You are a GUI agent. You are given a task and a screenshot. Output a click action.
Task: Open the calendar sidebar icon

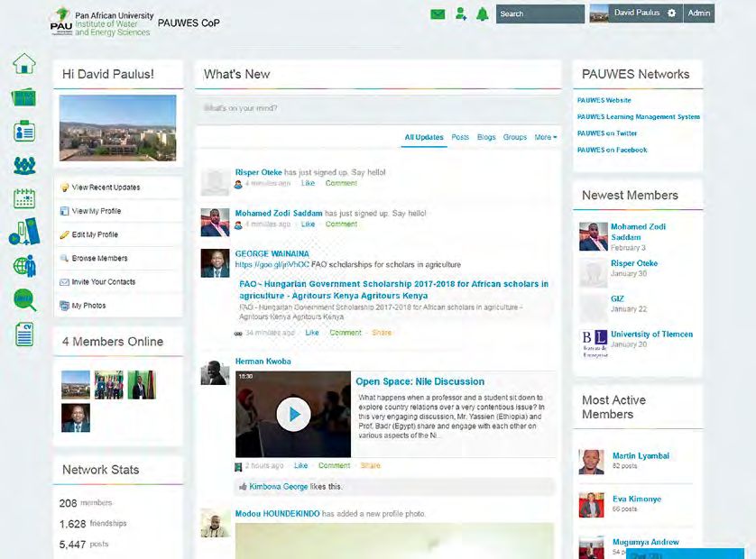point(24,198)
